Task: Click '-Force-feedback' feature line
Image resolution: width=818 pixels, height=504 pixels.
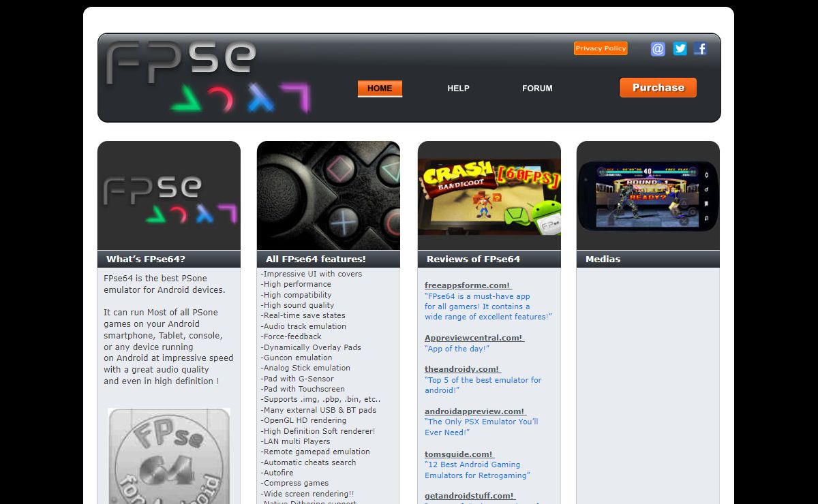Action: tap(291, 336)
